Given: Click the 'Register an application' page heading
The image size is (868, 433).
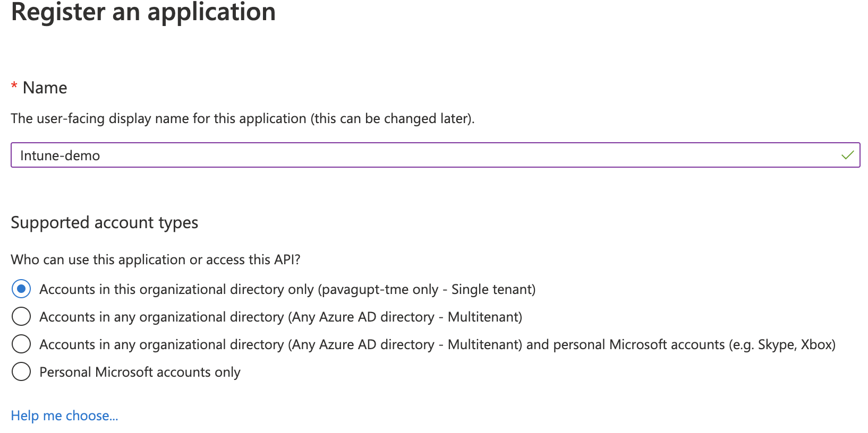Looking at the screenshot, I should point(143,12).
